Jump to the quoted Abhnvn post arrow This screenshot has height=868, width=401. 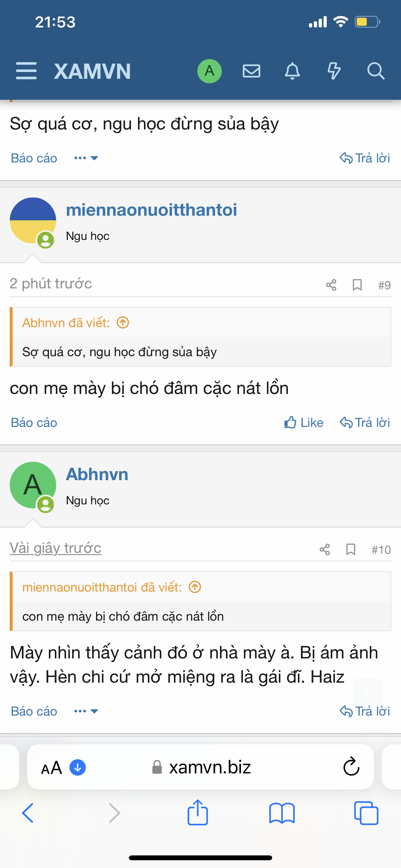pyautogui.click(x=123, y=323)
